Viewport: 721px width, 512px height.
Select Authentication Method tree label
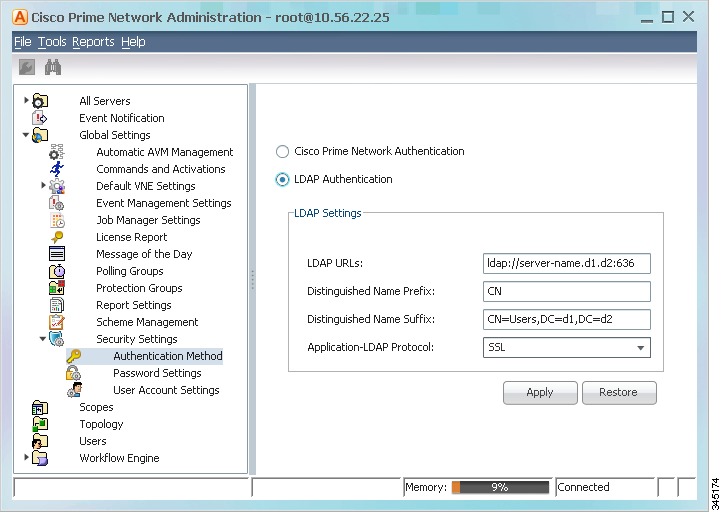(168, 356)
